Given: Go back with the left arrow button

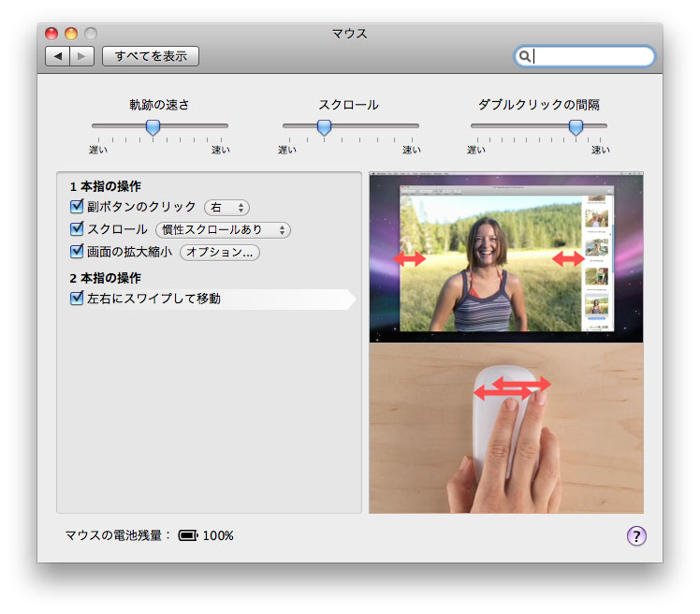Looking at the screenshot, I should pos(58,56).
